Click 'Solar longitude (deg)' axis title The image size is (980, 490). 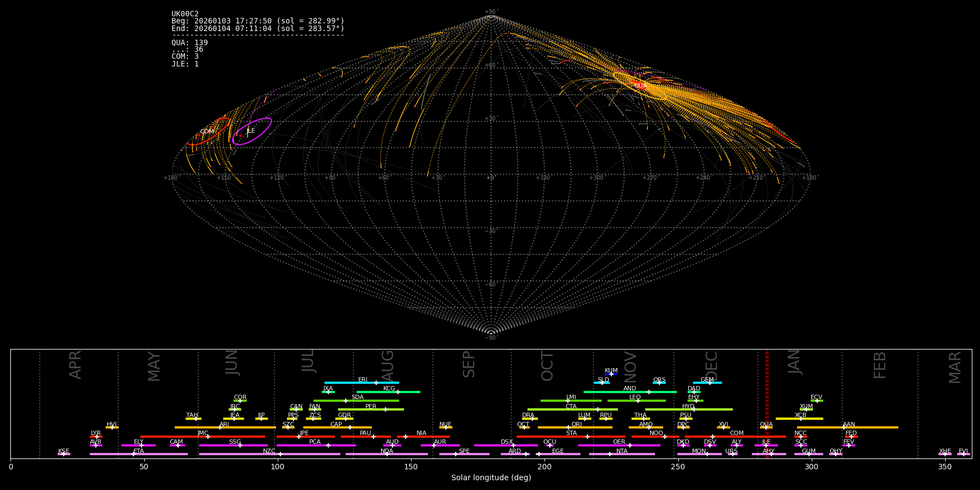pos(491,477)
